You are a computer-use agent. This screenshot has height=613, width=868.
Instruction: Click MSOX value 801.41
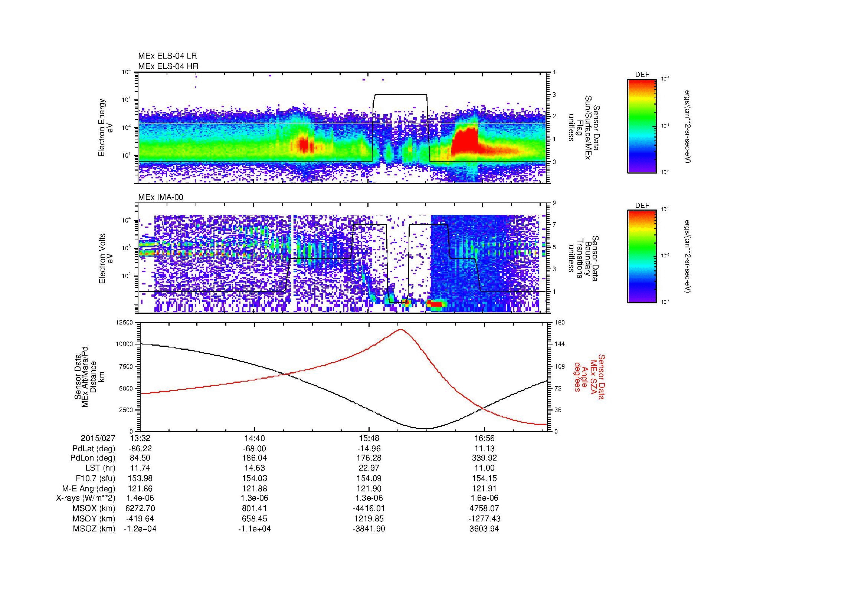pyautogui.click(x=255, y=508)
